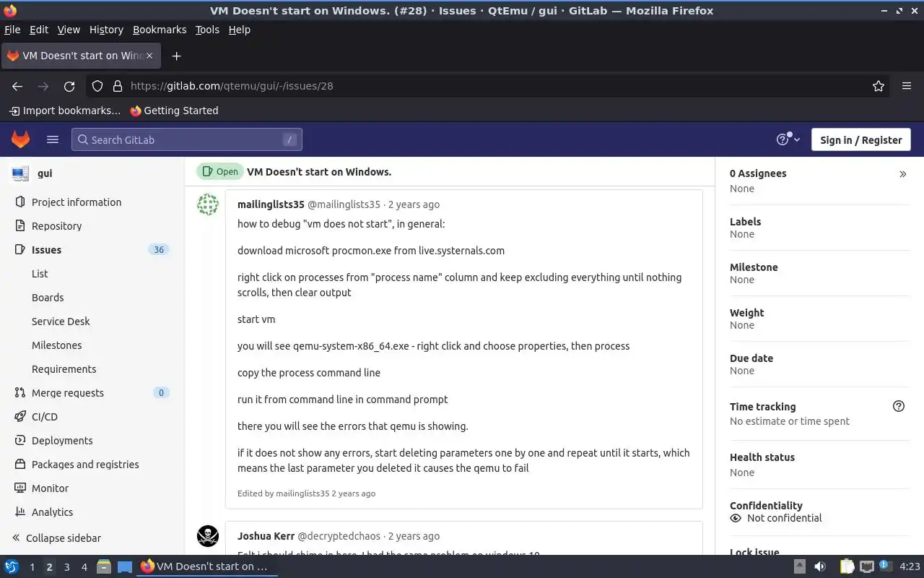Open Firefox application menu icon
Image resolution: width=924 pixels, height=578 pixels.
[x=907, y=86]
